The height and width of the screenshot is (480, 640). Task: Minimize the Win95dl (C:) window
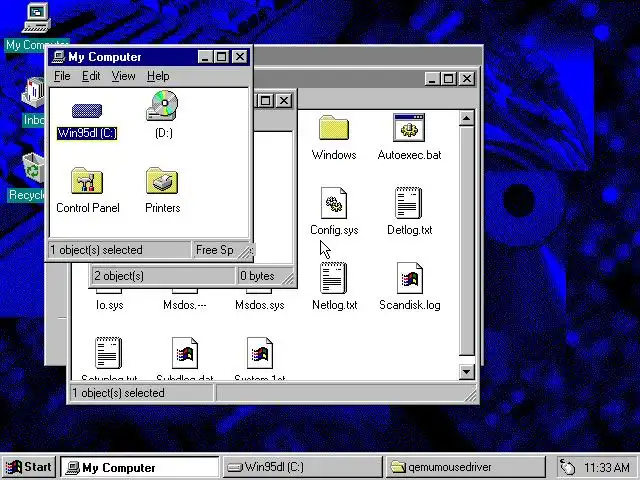(x=432, y=78)
